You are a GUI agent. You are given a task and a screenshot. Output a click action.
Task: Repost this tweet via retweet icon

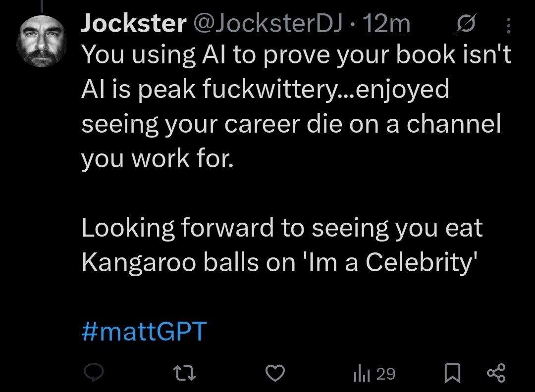(186, 373)
